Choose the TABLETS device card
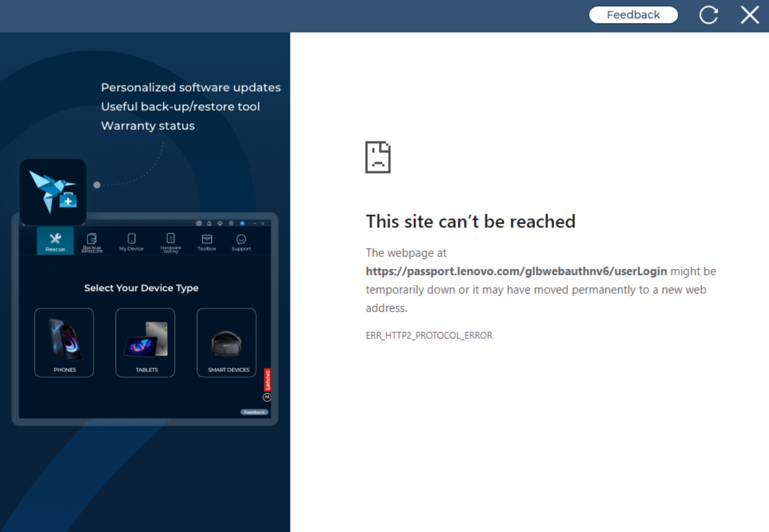The width and height of the screenshot is (769, 532). point(145,343)
